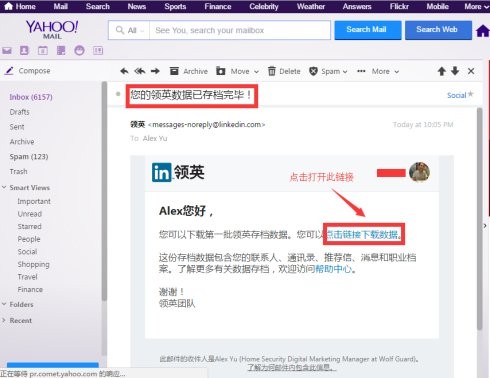The width and height of the screenshot is (490, 378).
Task: Expand the Recent section
Action: tap(4, 320)
